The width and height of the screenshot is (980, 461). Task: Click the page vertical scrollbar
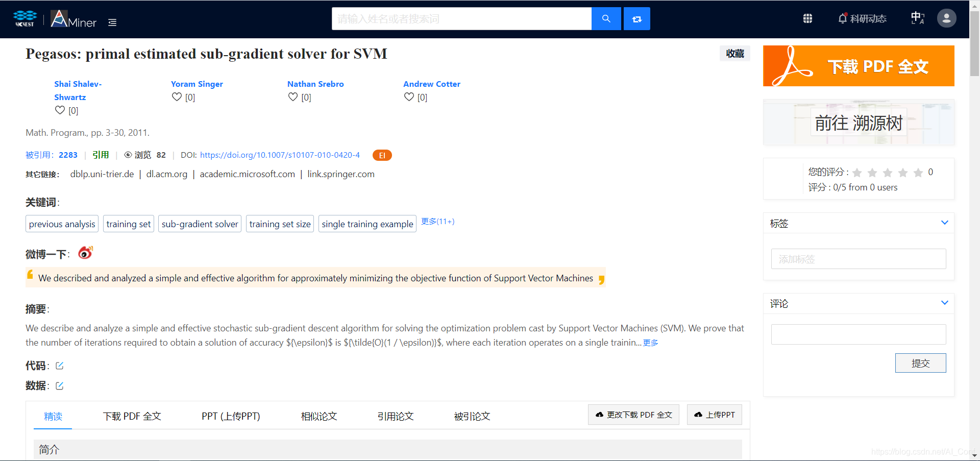coord(974,43)
